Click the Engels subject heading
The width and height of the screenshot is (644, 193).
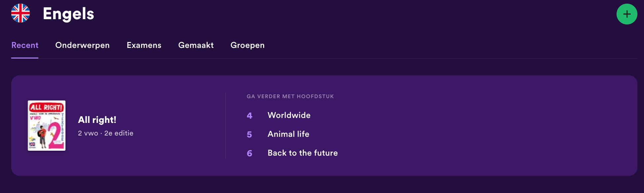tap(68, 14)
